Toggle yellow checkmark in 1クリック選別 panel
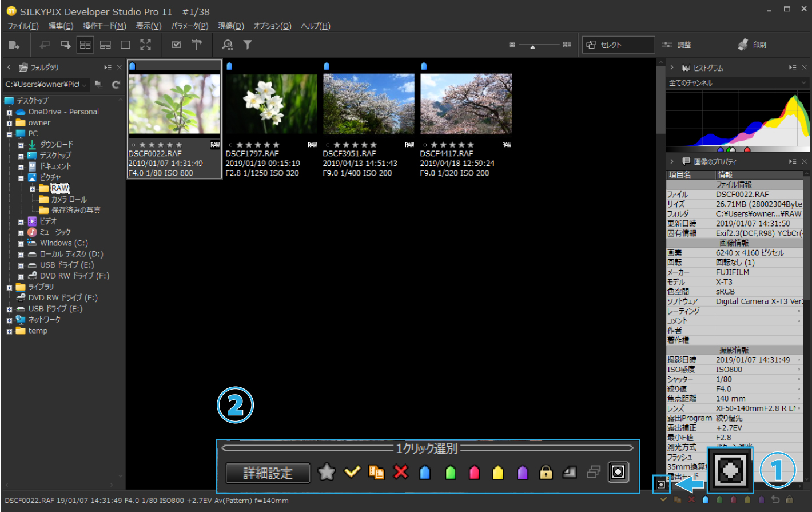 point(352,472)
